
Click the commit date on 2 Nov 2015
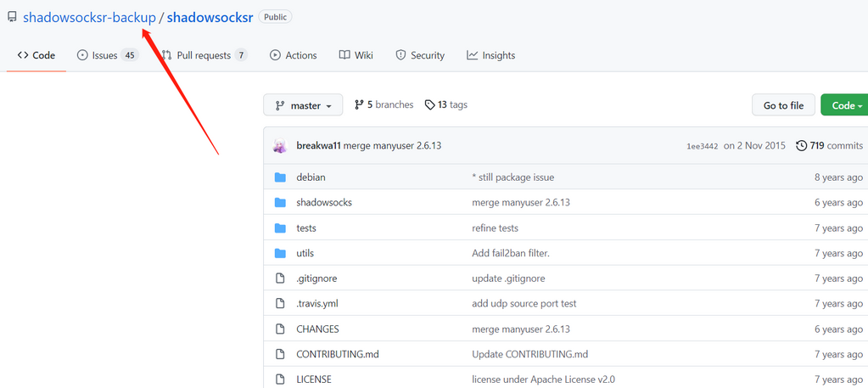(x=754, y=146)
